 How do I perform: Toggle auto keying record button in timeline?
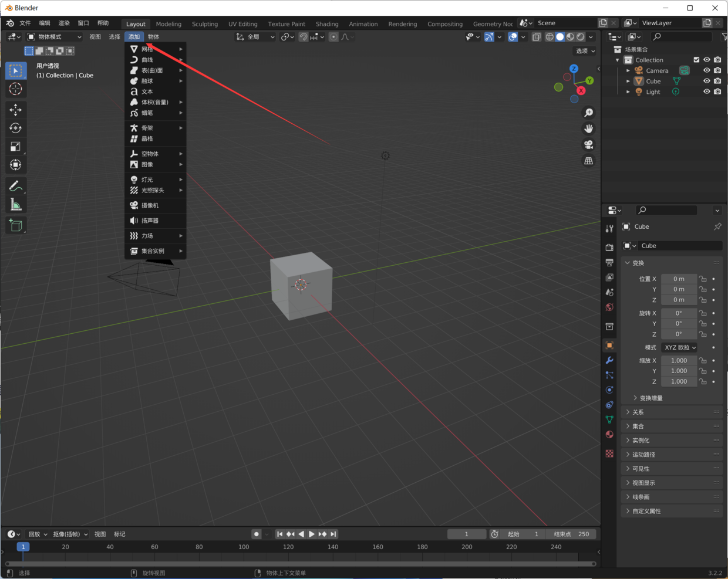[257, 534]
